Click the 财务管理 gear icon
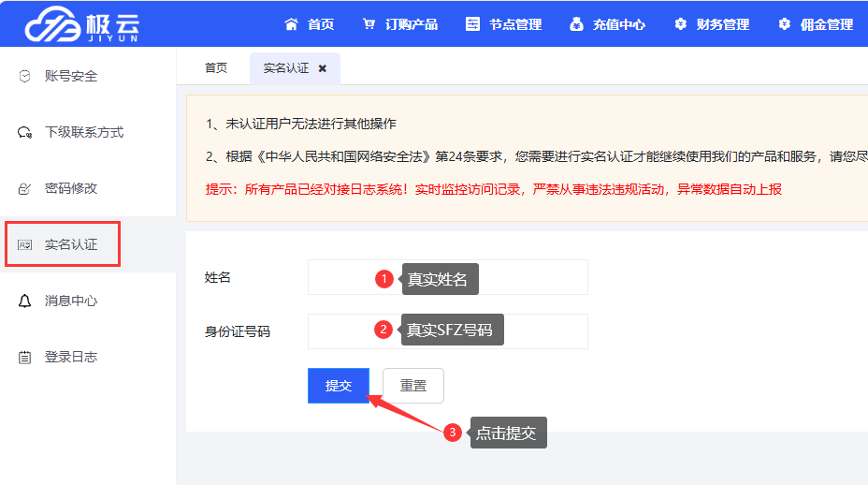 pos(680,24)
